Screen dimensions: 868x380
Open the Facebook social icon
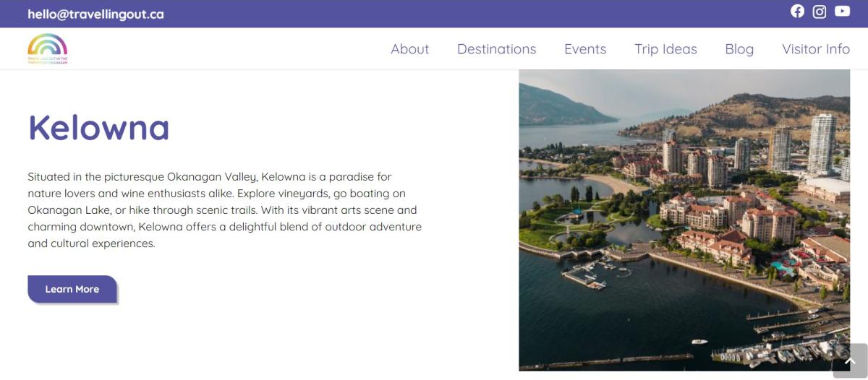[797, 11]
